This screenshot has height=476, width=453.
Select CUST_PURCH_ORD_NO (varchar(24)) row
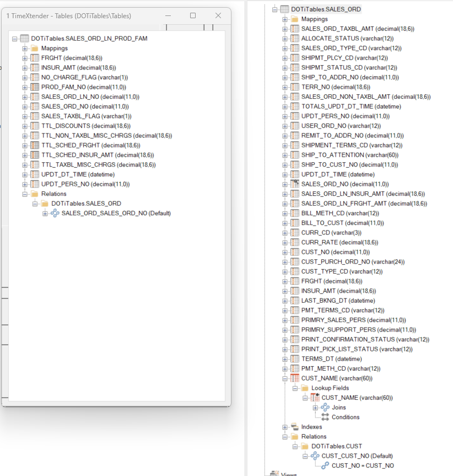[x=353, y=262]
